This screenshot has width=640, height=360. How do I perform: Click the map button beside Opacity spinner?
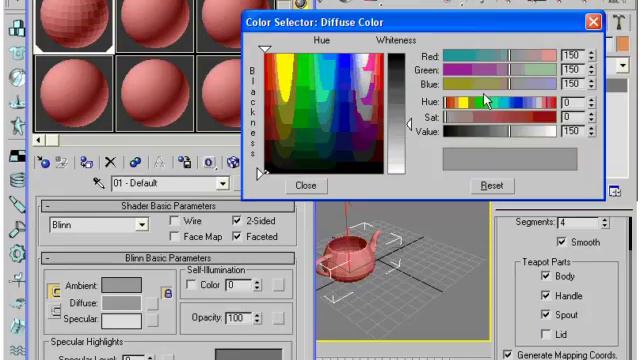(278, 318)
